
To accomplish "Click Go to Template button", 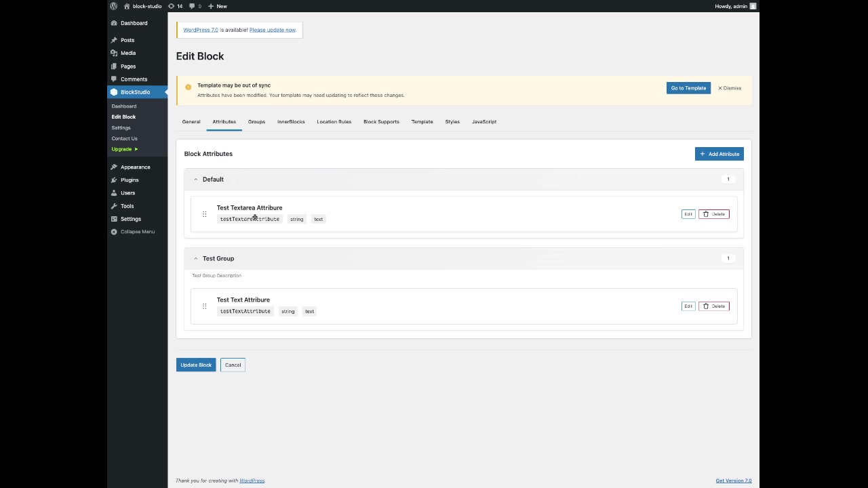I will point(688,88).
